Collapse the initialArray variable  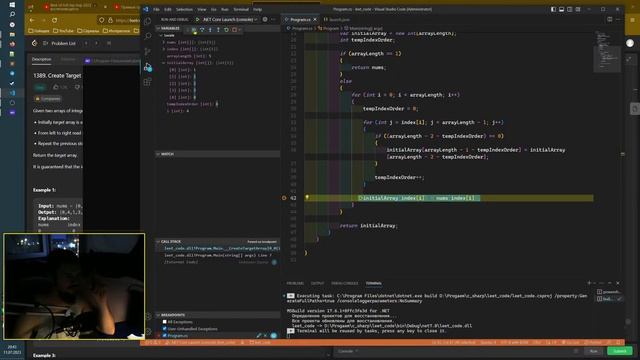pyautogui.click(x=164, y=63)
